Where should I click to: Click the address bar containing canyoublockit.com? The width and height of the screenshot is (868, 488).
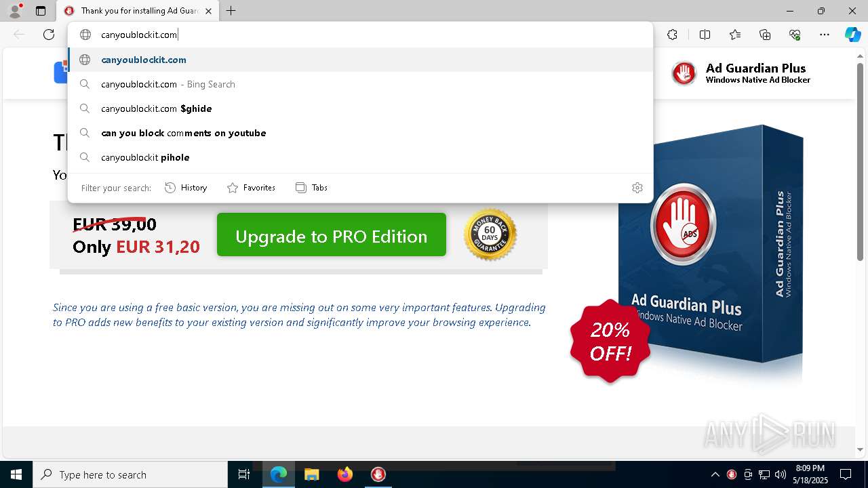click(x=360, y=35)
